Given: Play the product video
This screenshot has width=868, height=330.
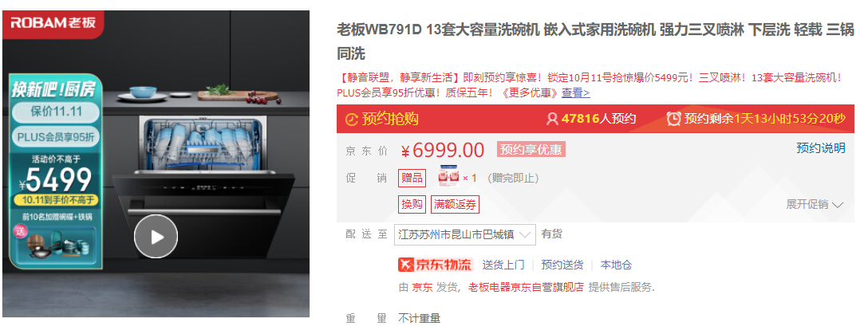Looking at the screenshot, I should 156,237.
